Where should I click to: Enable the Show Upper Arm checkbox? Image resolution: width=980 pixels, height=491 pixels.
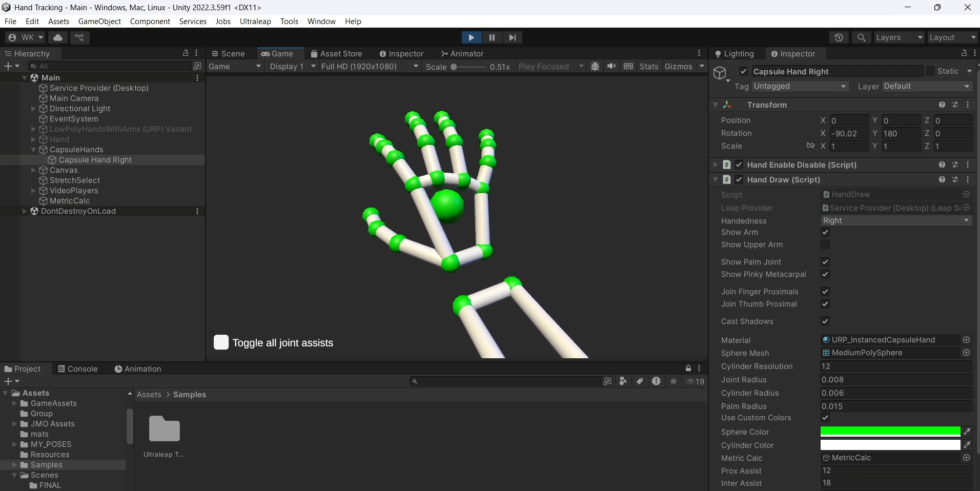coord(825,244)
